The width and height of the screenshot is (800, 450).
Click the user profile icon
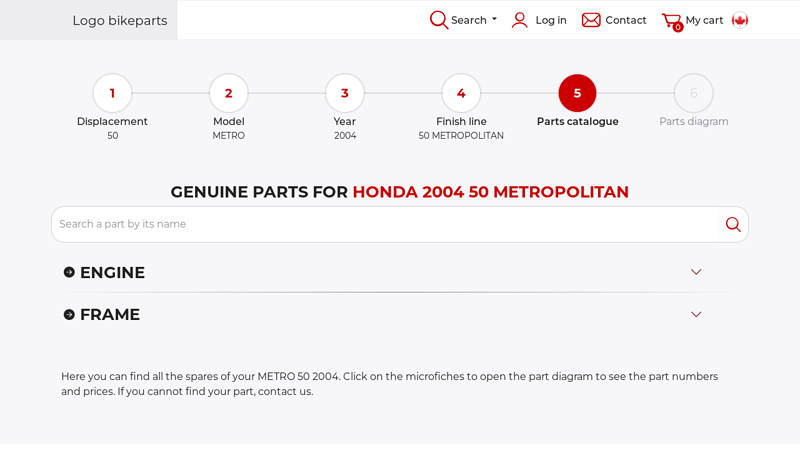click(520, 20)
